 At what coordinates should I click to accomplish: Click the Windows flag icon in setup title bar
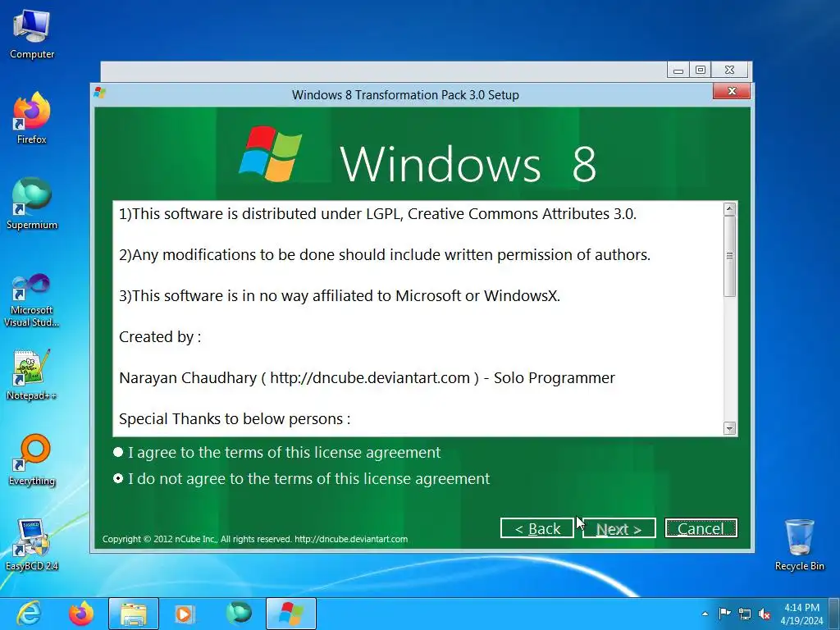99,93
